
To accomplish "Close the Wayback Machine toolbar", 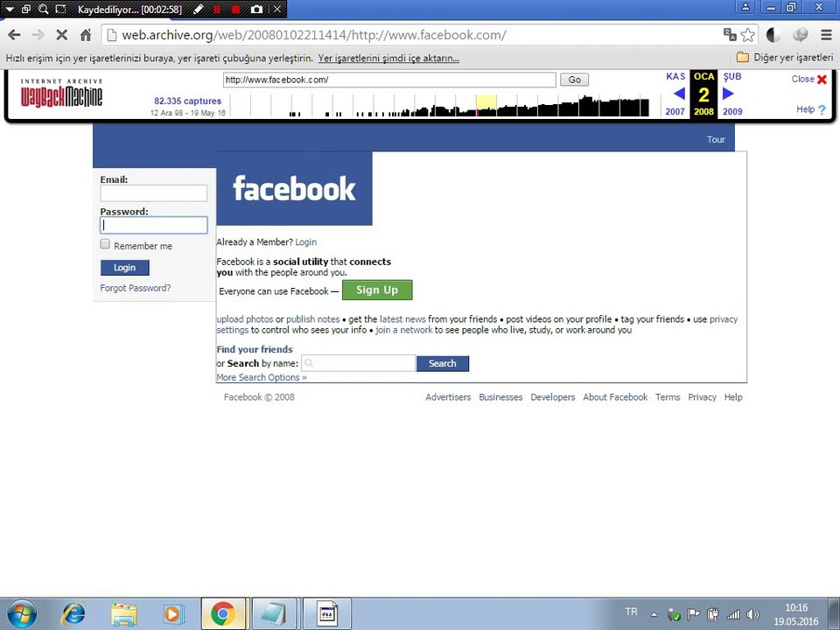I will (809, 79).
